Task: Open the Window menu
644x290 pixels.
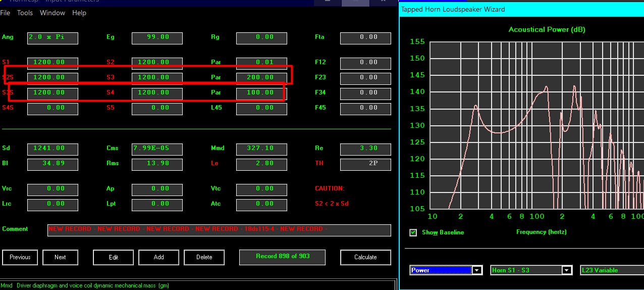Action: tap(52, 13)
